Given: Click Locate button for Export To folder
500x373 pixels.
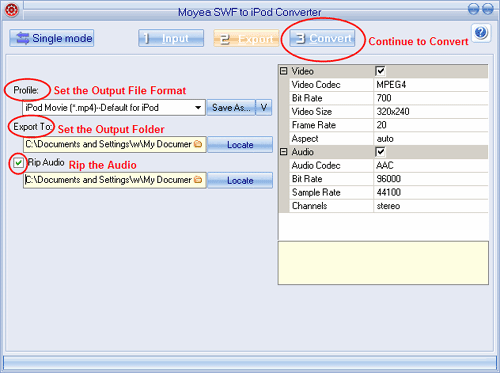Looking at the screenshot, I should click(240, 144).
